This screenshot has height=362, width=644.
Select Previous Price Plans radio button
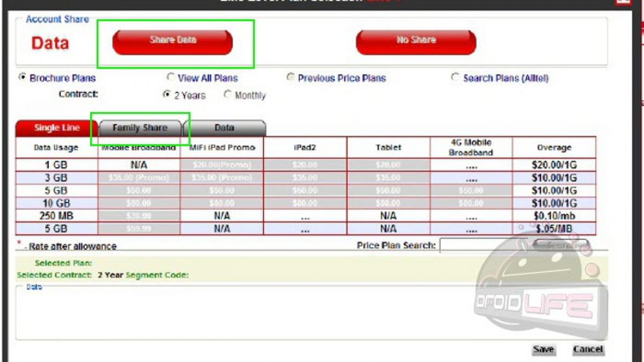[x=291, y=77]
